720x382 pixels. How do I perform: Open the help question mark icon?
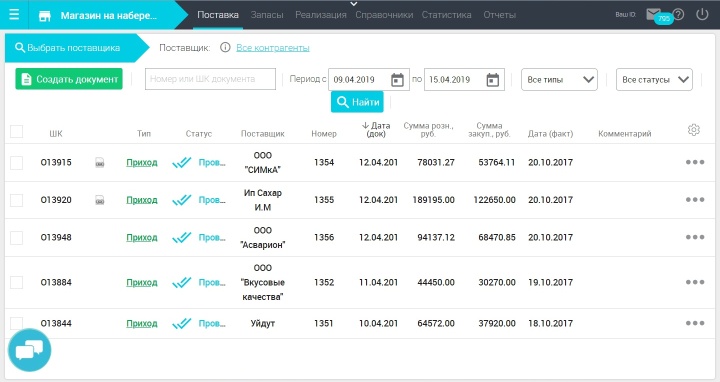pos(679,15)
